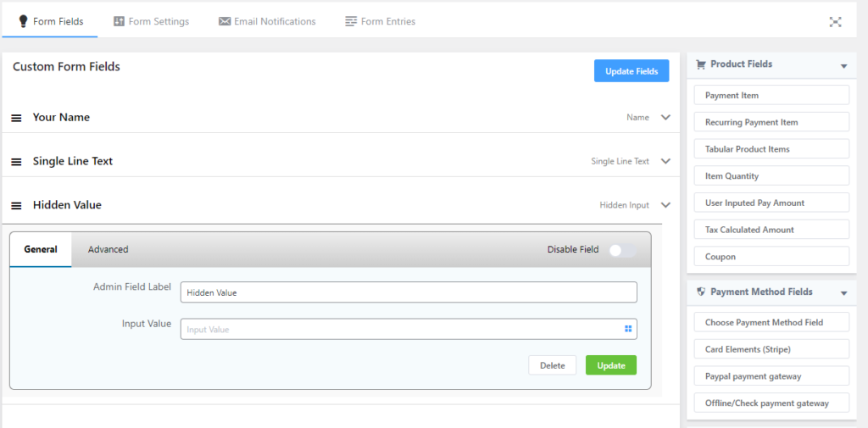Toggle the Disable Field switch

point(621,250)
